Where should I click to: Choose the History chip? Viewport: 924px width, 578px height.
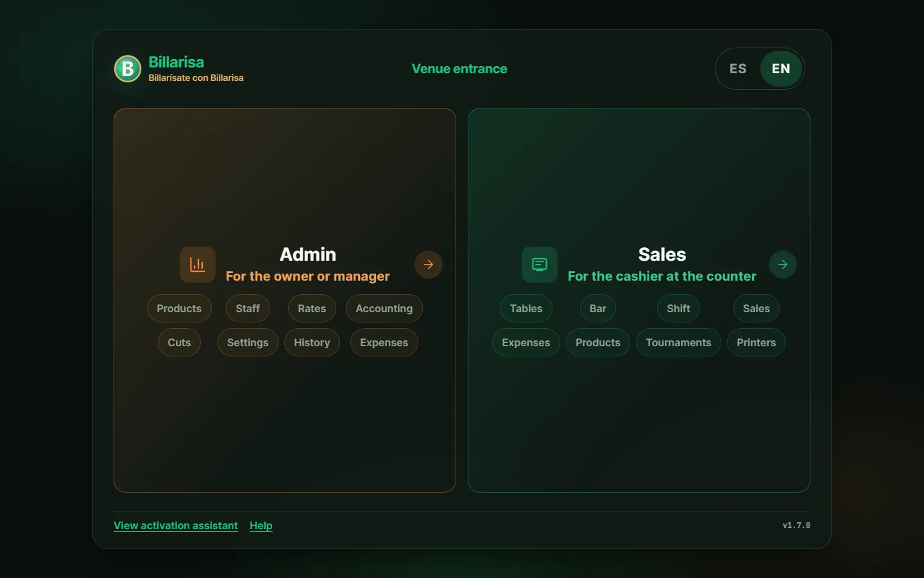(x=312, y=342)
